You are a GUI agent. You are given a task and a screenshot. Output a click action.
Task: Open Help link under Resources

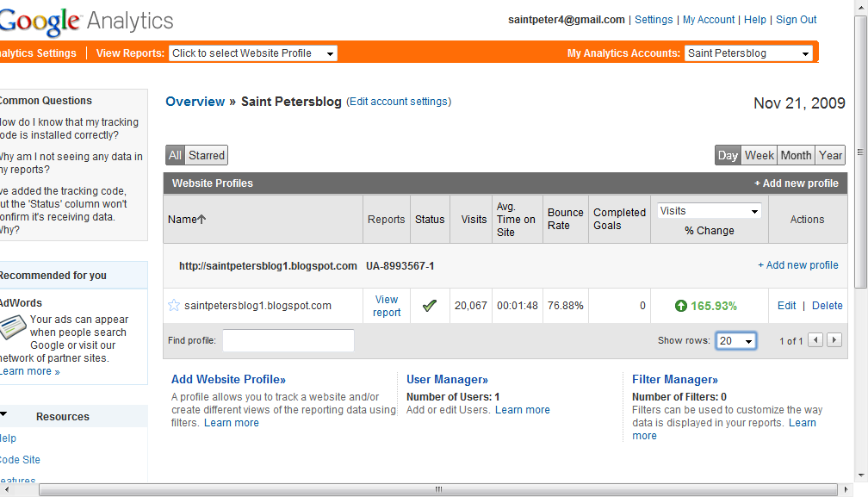[9, 438]
